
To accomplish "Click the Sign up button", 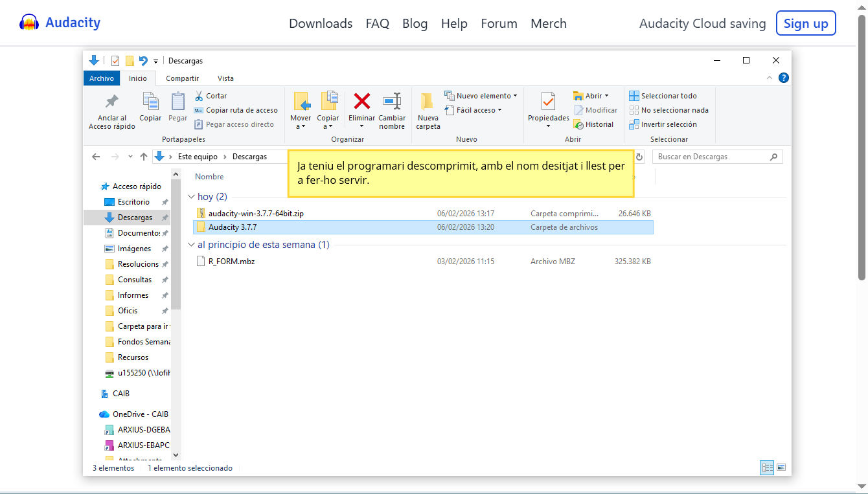I will (805, 23).
